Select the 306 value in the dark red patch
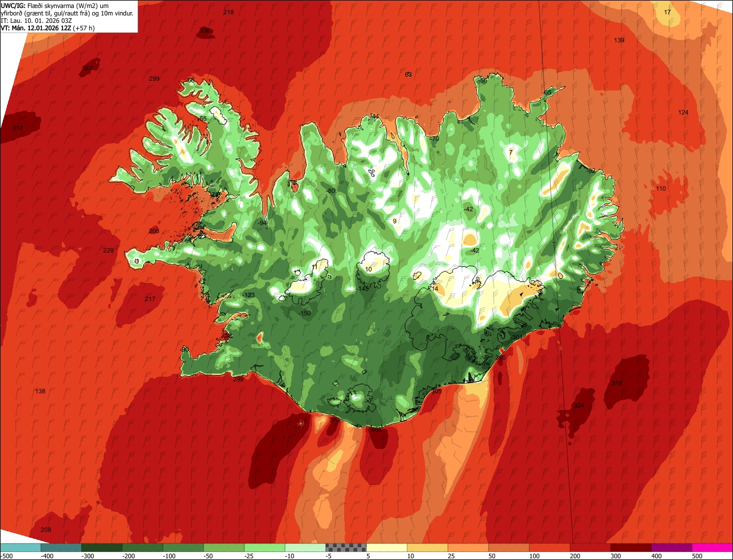The image size is (733, 560). 204,30
